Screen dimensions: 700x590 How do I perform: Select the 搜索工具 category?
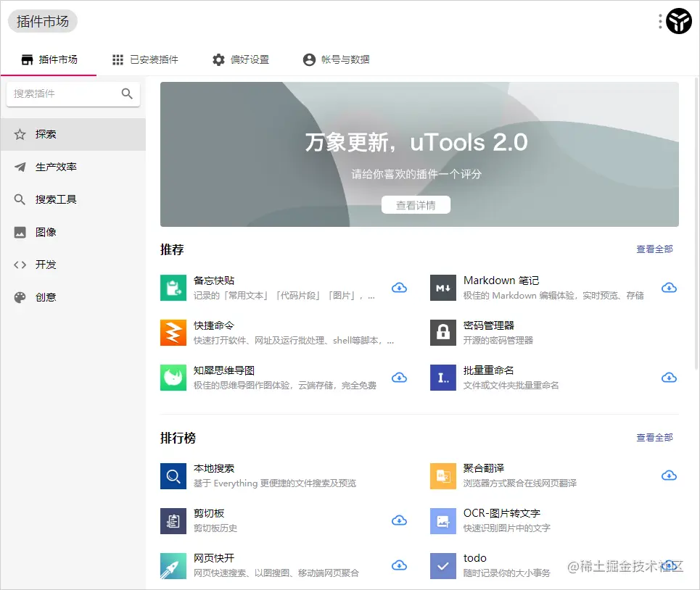[x=73, y=199]
